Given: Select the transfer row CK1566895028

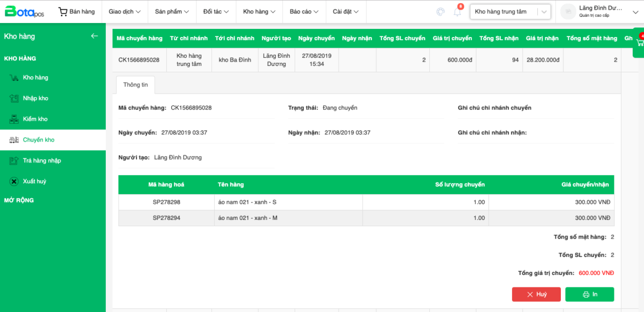Looking at the screenshot, I should [x=139, y=60].
